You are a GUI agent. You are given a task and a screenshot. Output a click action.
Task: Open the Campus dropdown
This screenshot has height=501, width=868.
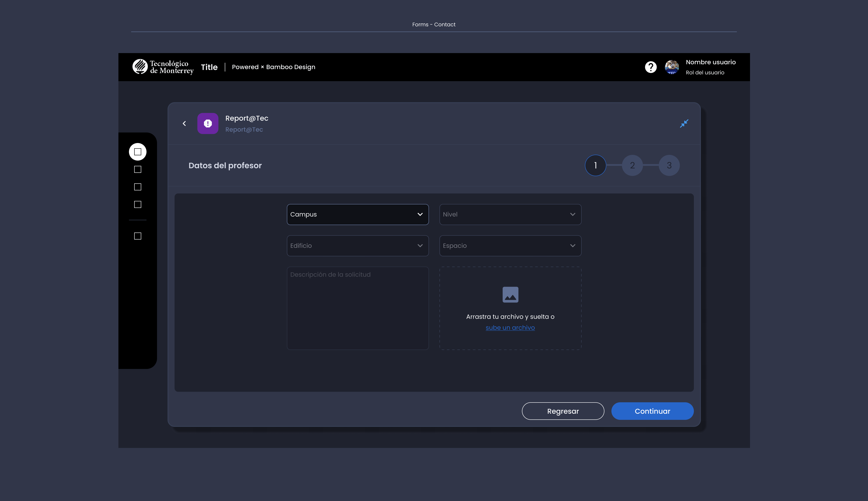[x=358, y=214]
